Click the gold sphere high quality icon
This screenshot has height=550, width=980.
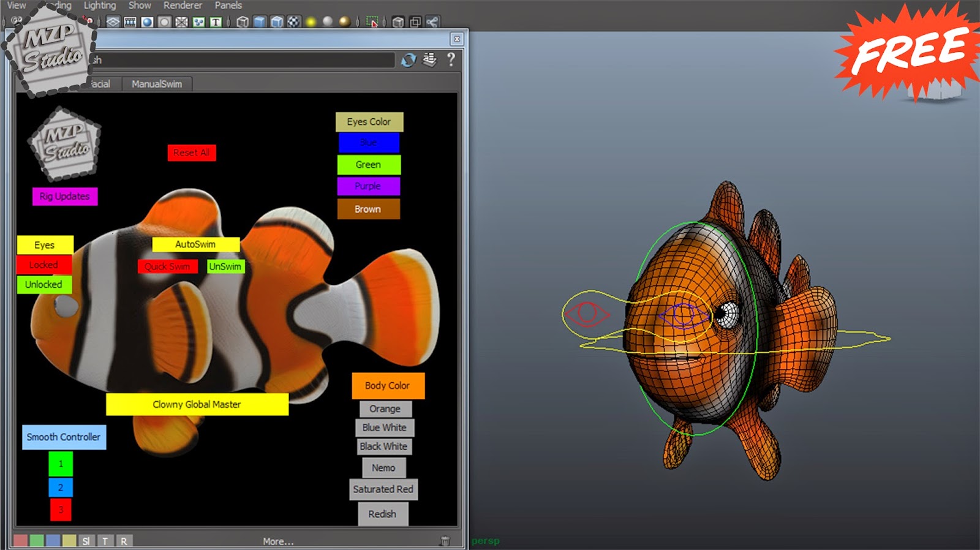coord(345,22)
